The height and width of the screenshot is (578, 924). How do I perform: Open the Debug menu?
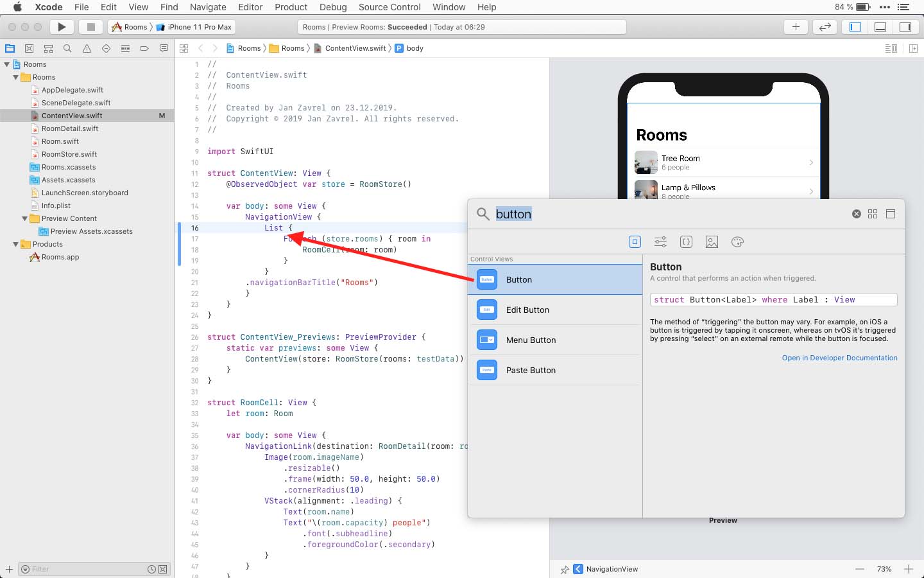point(333,7)
